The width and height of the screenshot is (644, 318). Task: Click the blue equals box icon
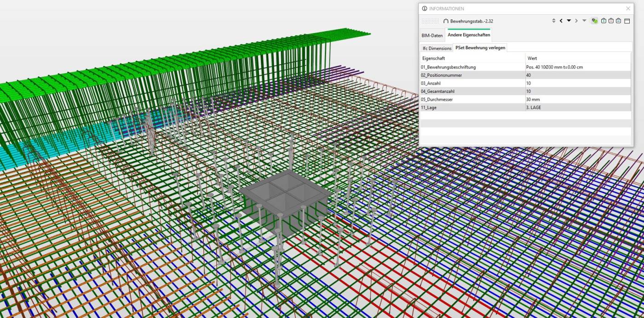click(619, 21)
